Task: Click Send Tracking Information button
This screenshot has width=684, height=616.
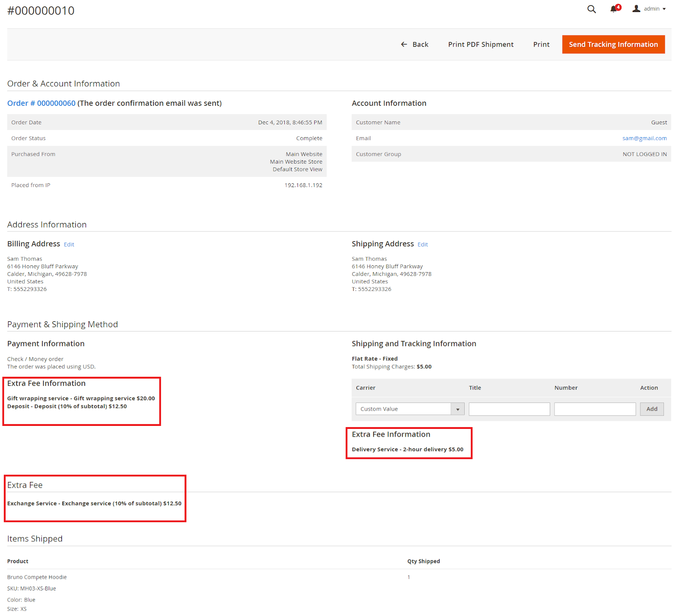Action: pyautogui.click(x=613, y=44)
